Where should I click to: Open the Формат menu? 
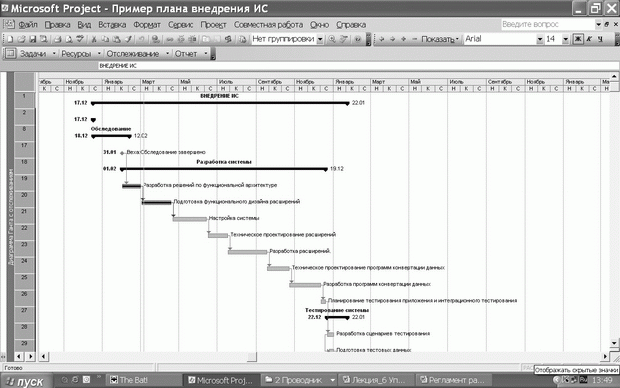click(x=147, y=25)
